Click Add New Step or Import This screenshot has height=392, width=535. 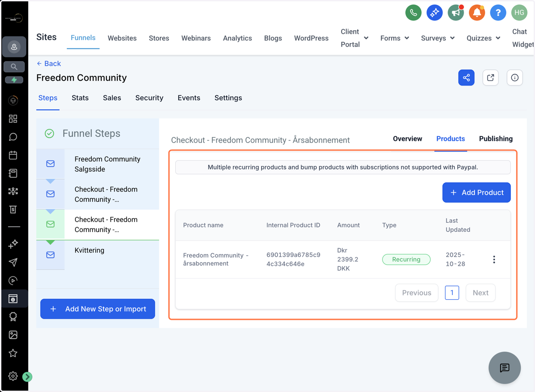(98, 309)
